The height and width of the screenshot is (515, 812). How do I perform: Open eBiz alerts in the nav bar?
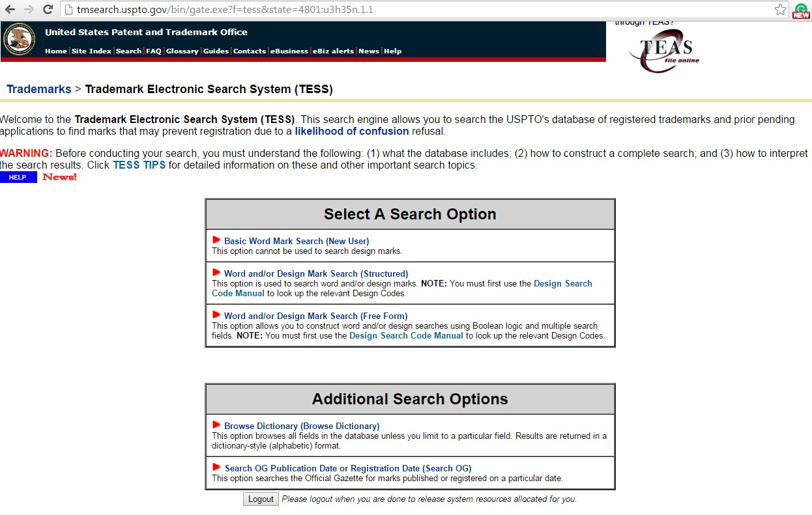coord(333,51)
